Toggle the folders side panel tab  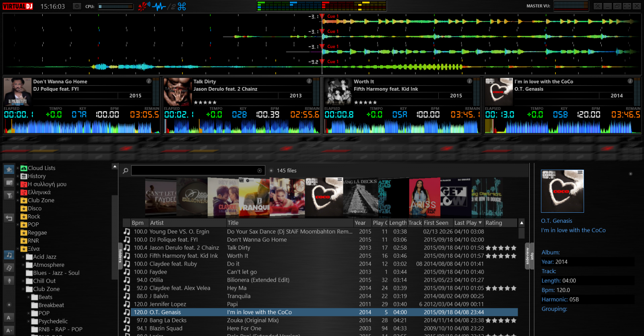tap(120, 255)
